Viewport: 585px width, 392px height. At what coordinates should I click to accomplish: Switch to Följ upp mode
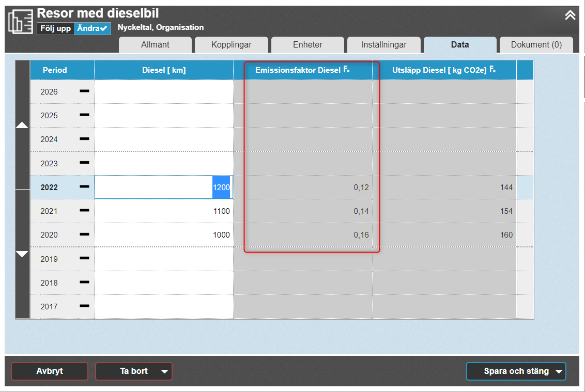55,28
